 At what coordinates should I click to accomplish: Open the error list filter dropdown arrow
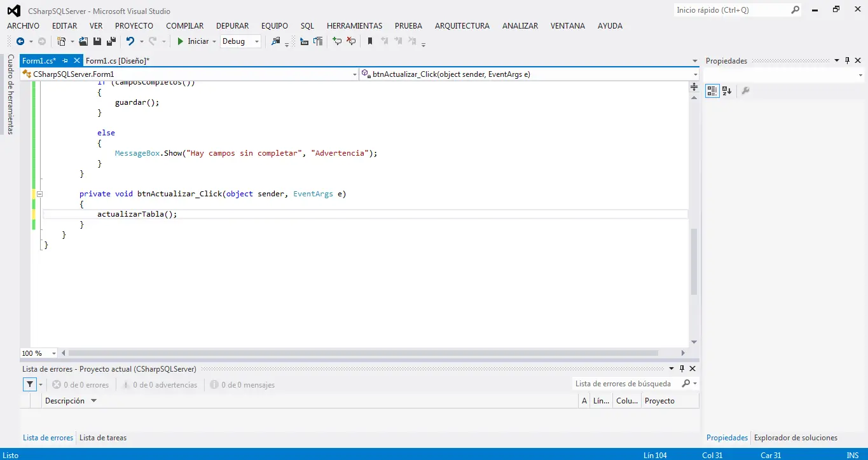coord(41,384)
